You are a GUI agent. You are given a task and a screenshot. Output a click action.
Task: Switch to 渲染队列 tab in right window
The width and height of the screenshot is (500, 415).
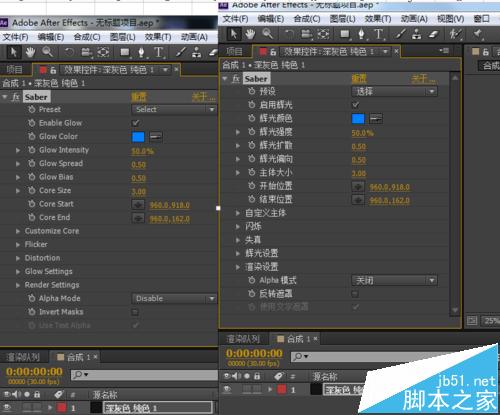click(243, 339)
